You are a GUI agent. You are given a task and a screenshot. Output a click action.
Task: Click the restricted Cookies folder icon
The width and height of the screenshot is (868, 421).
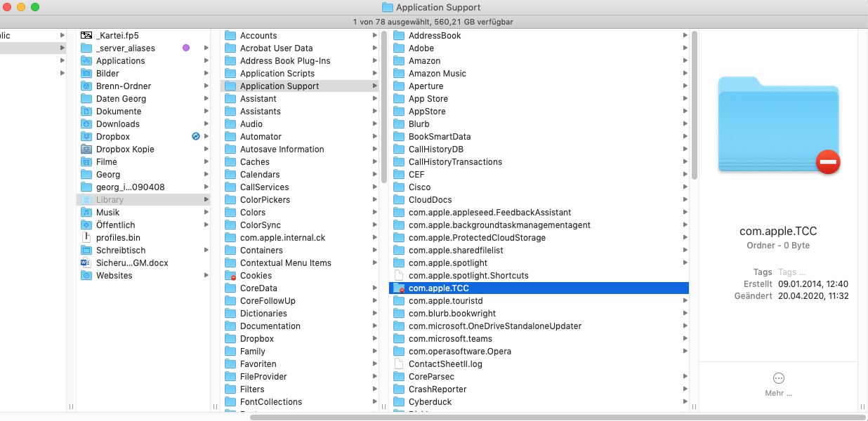pos(230,275)
